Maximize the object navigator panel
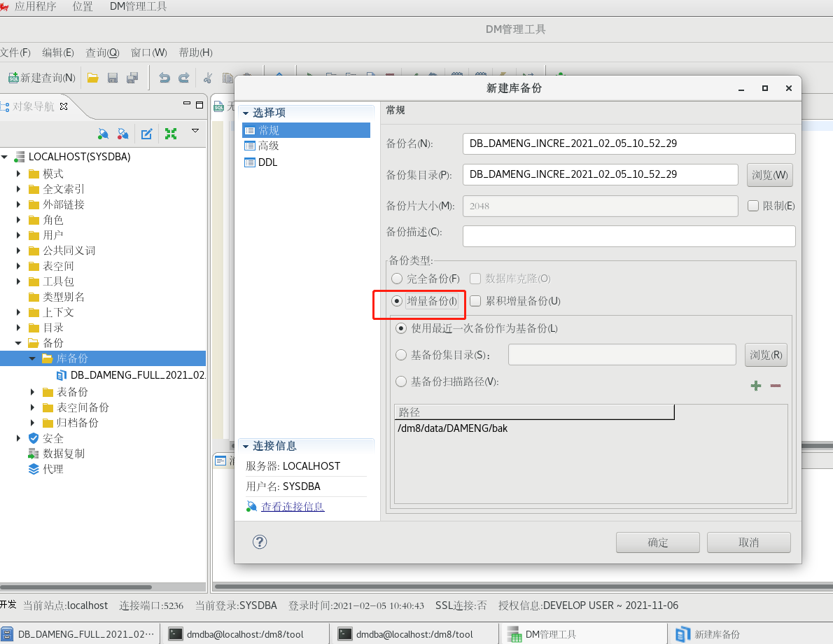Screen dimensions: 833x644 [199, 105]
